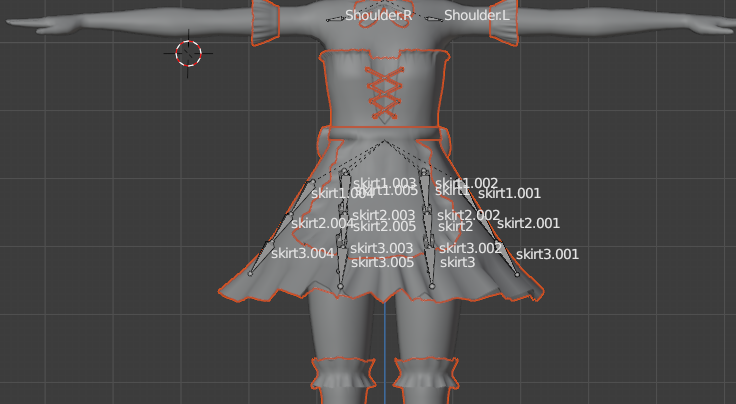Click the skirt3.001 bone label
The width and height of the screenshot is (736, 404).
tap(547, 254)
